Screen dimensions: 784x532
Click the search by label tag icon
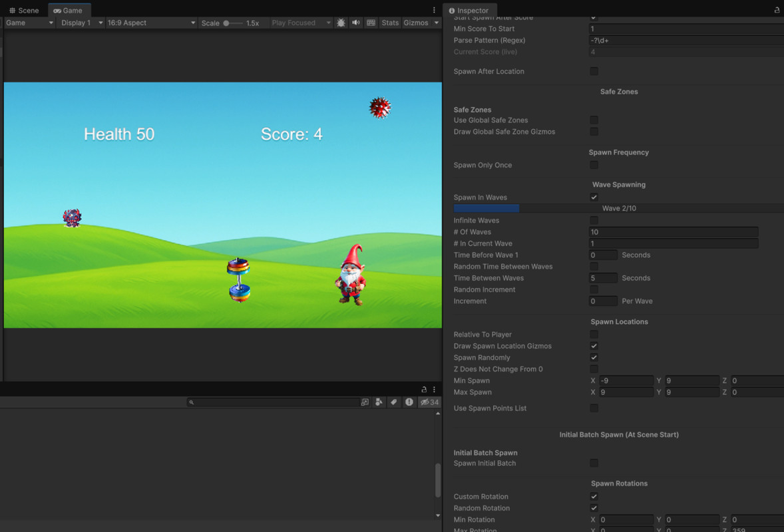click(394, 402)
